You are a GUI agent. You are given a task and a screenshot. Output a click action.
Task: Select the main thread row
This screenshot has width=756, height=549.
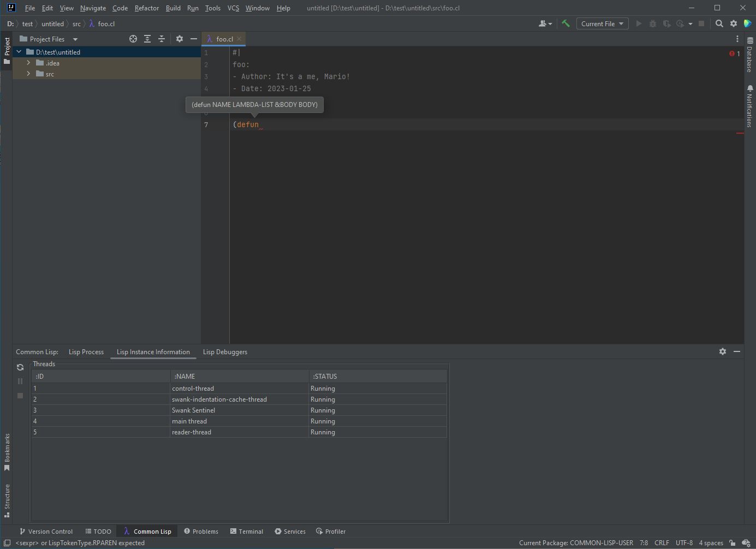pos(239,421)
